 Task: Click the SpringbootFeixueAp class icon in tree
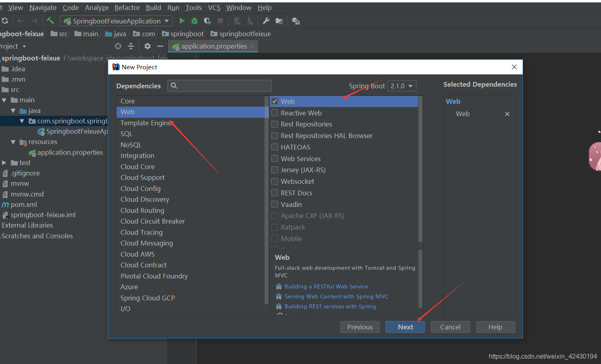click(41, 132)
